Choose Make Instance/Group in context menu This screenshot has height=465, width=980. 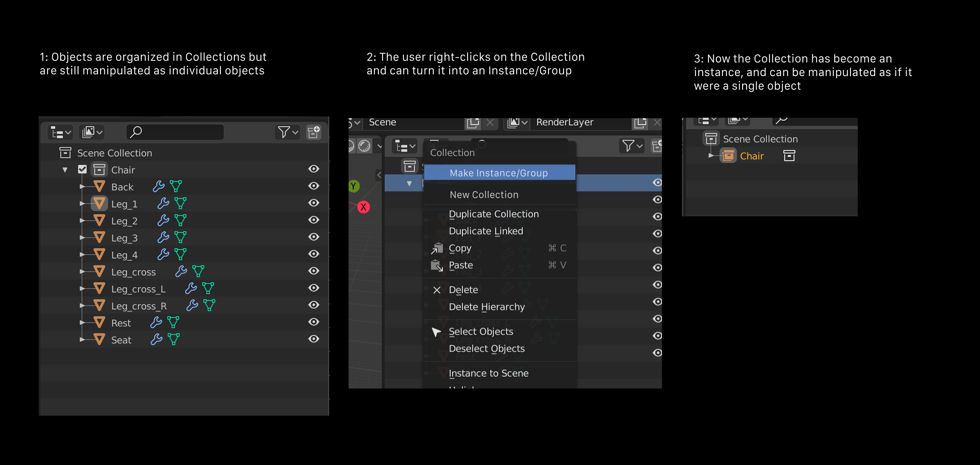tap(499, 173)
